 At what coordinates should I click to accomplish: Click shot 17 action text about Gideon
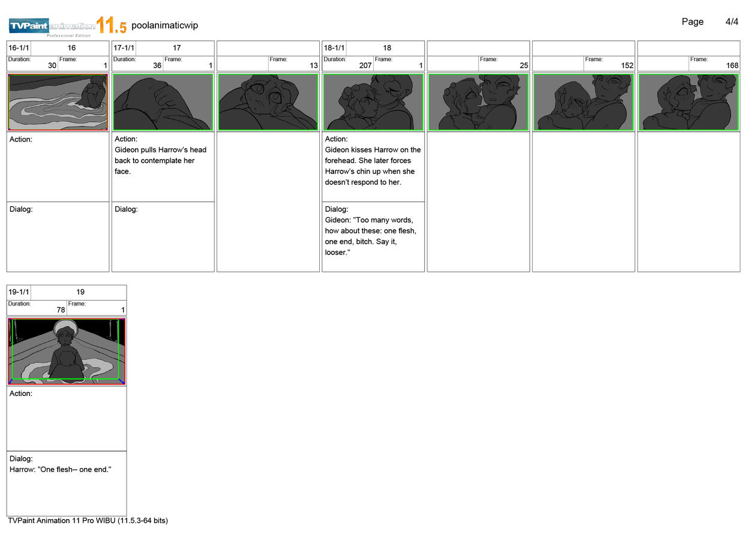(160, 160)
